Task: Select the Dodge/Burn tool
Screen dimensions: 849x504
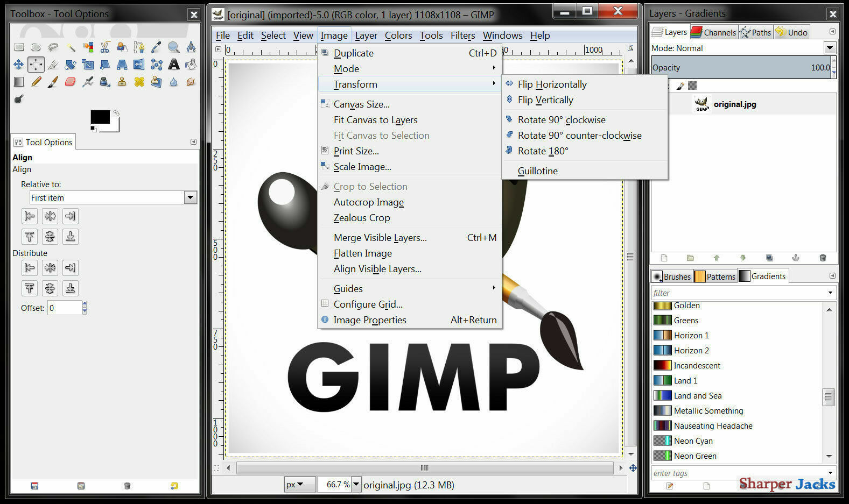Action: tap(19, 99)
